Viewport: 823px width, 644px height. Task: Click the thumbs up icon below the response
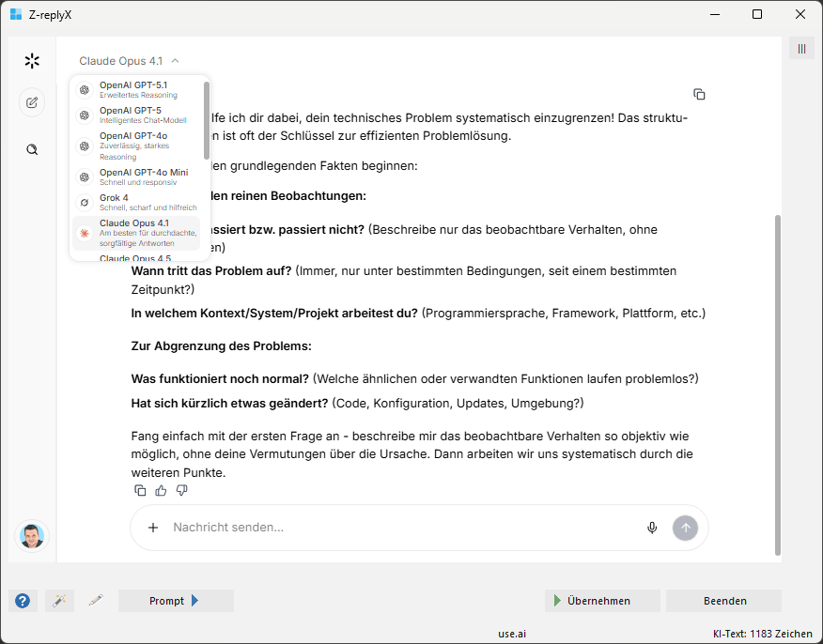click(161, 490)
